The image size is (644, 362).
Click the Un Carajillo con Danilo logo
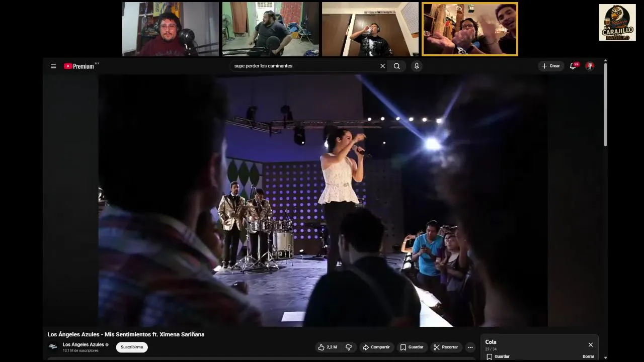617,23
